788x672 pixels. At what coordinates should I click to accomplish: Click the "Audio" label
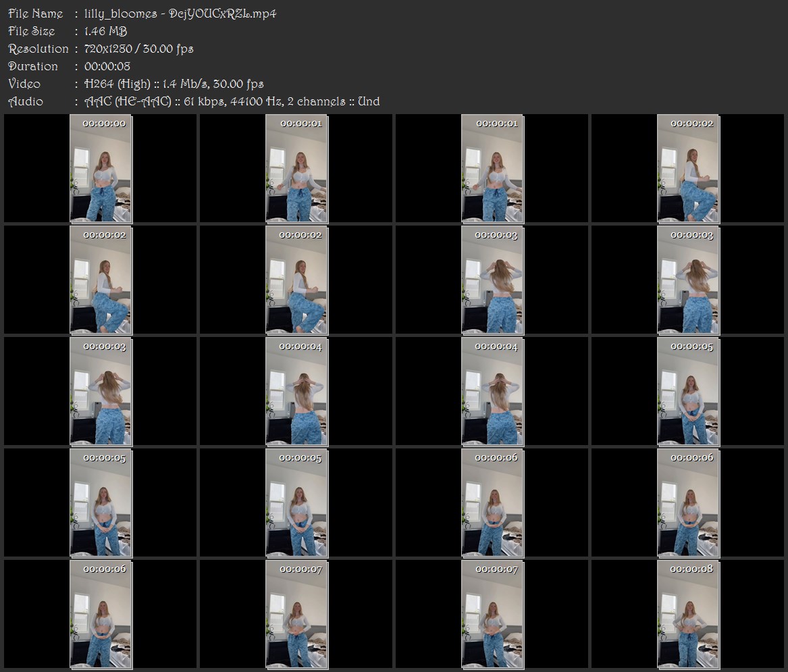(26, 101)
